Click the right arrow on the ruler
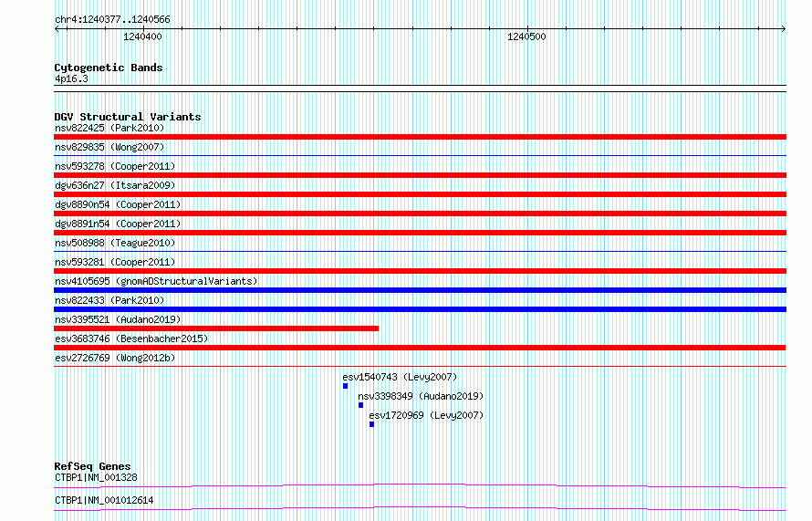 [x=784, y=29]
